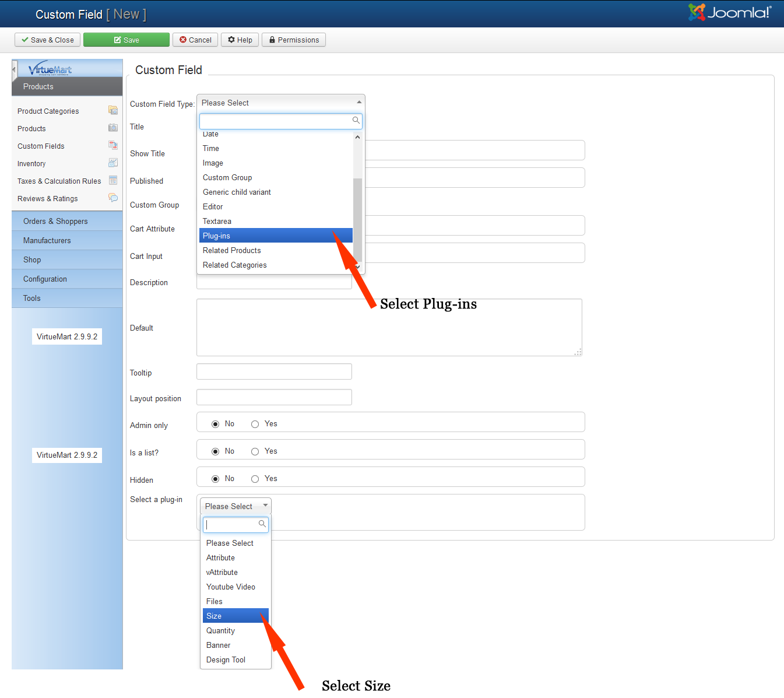This screenshot has height=698, width=784.
Task: Collapse the Custom Field Type dropdown
Action: [x=359, y=103]
